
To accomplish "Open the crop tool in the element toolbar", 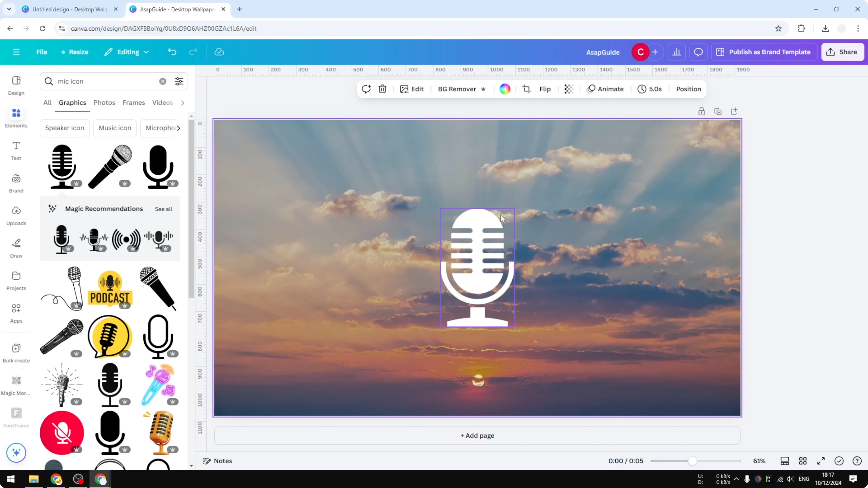I will (x=527, y=89).
